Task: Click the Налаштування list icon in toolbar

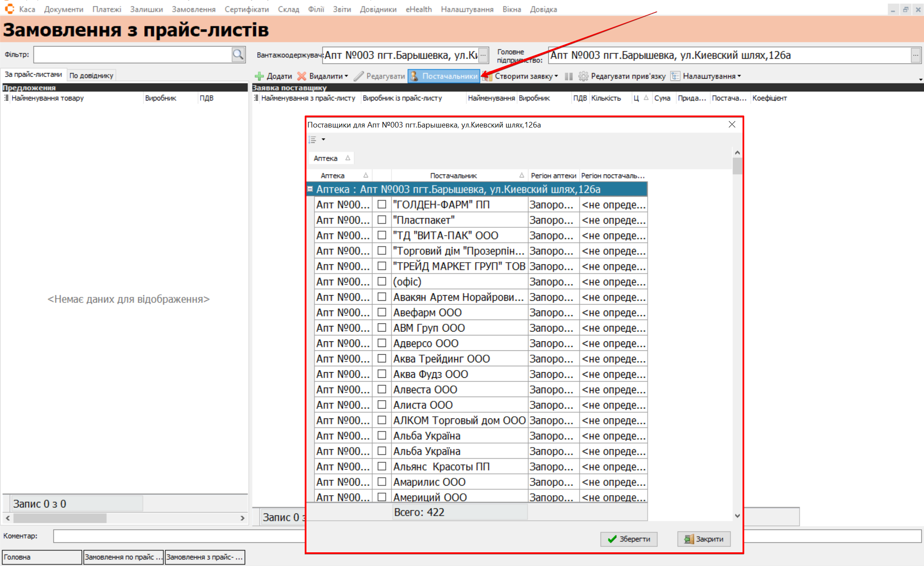Action: click(x=675, y=76)
